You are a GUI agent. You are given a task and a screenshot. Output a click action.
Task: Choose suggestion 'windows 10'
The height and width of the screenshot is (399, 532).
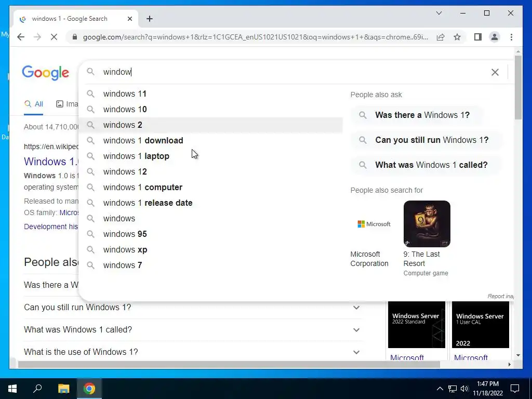point(210,109)
